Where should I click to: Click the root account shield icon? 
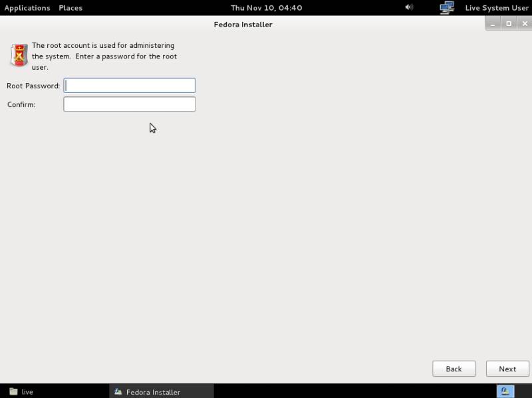(x=19, y=55)
